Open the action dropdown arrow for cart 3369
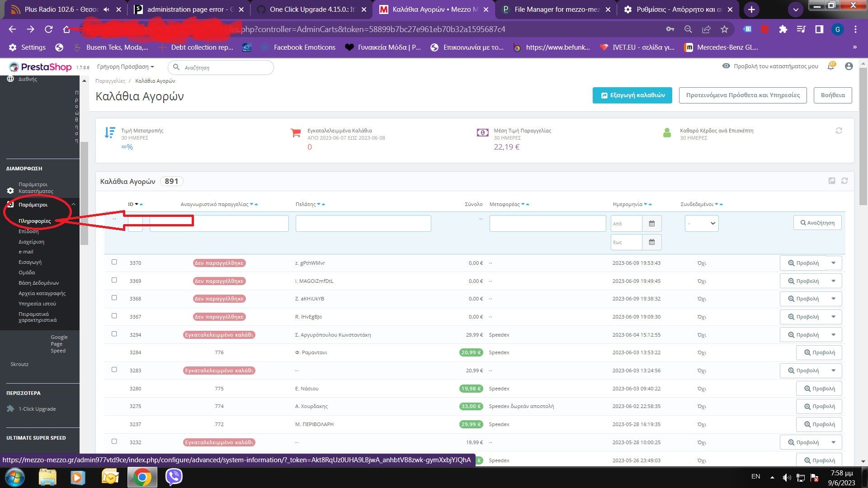 pos(833,281)
